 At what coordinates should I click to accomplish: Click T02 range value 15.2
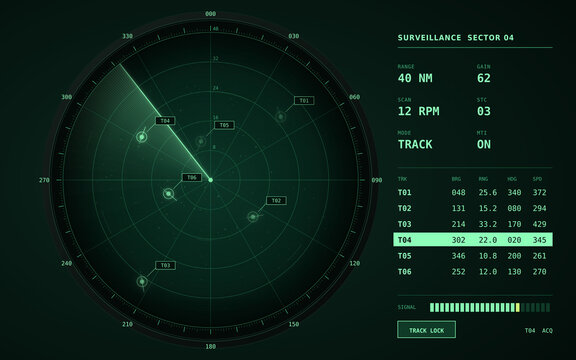[488, 208]
